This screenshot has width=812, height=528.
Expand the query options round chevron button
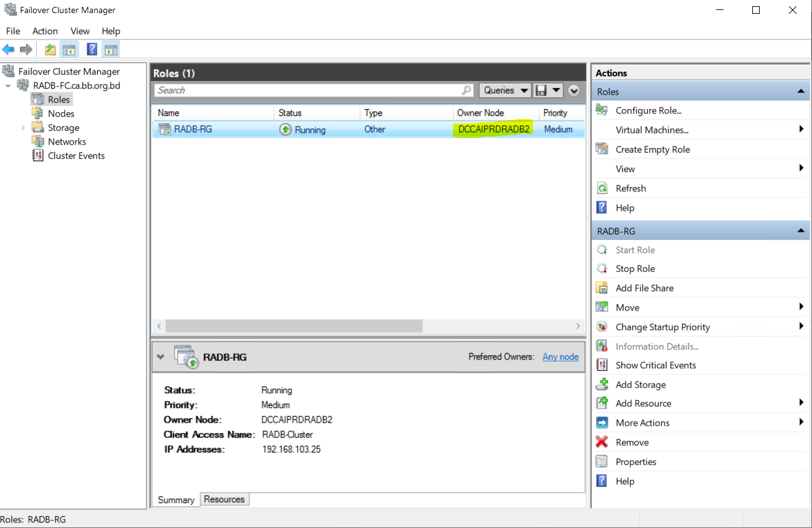(574, 90)
